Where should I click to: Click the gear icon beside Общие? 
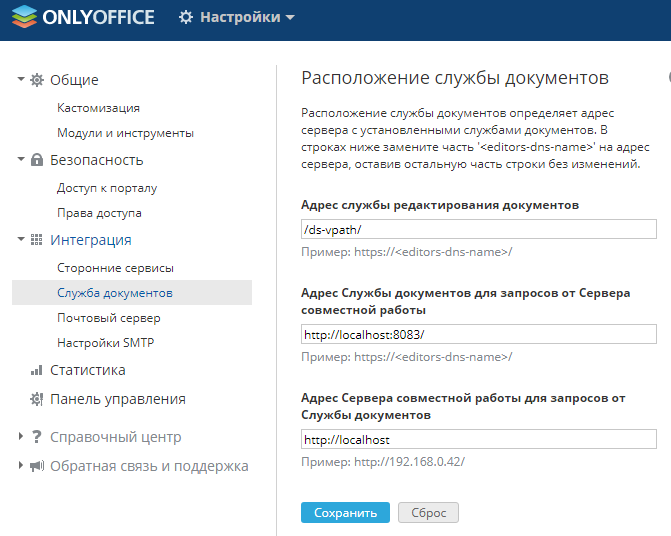click(x=37, y=80)
